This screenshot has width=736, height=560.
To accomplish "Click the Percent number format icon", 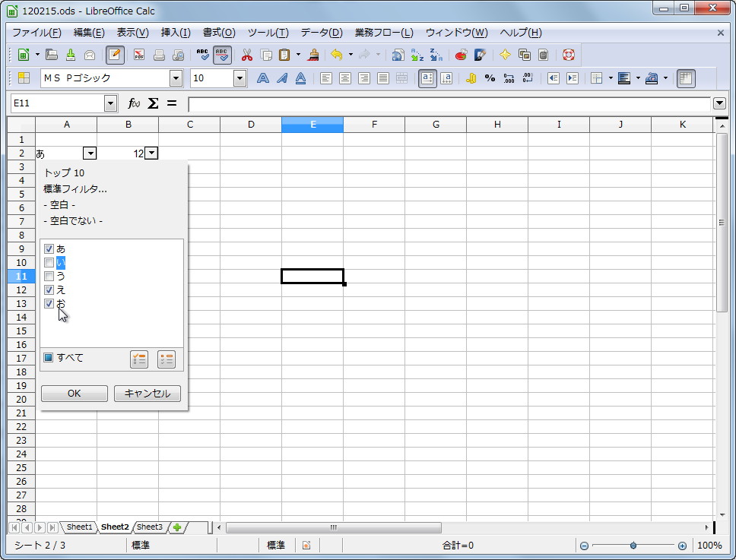I will pyautogui.click(x=490, y=78).
